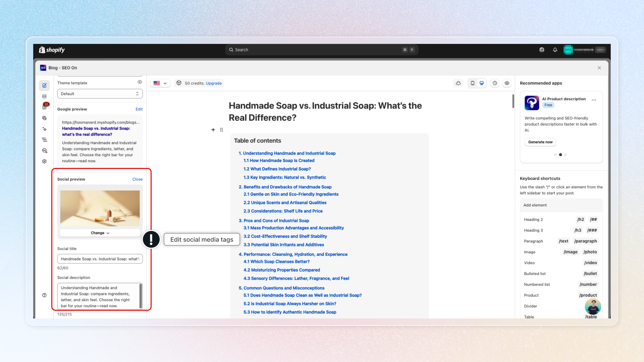This screenshot has width=644, height=362.
Task: Open the US flag language dropdown
Action: click(160, 83)
